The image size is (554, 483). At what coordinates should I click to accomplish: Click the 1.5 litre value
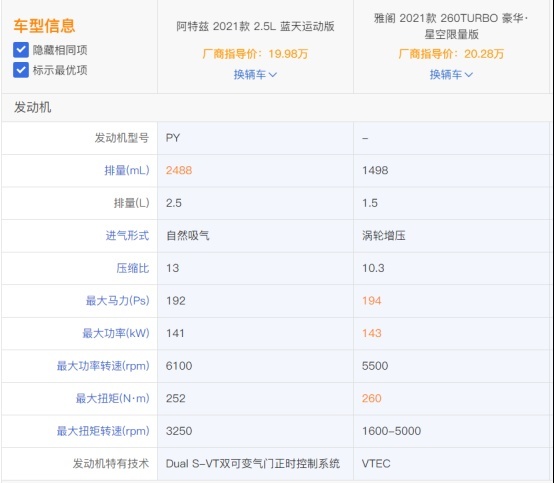pyautogui.click(x=370, y=203)
